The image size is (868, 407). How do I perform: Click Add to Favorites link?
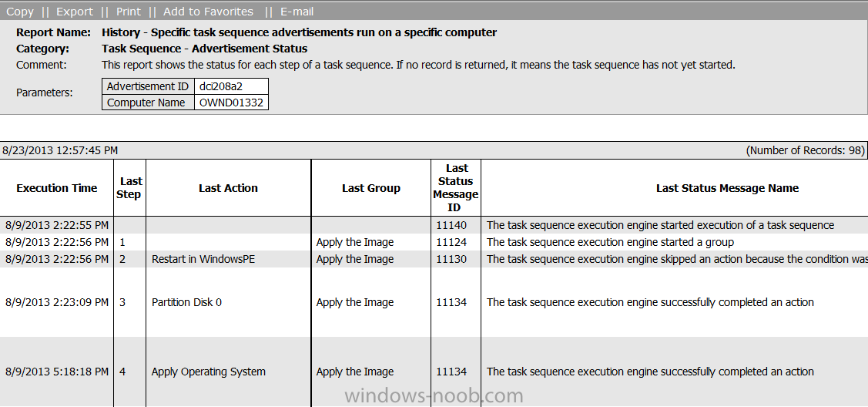208,12
